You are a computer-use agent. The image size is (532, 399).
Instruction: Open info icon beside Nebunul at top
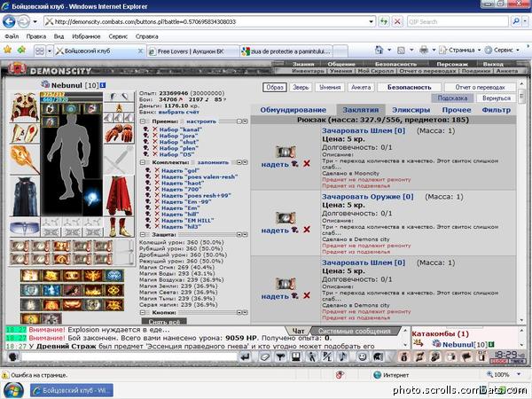pos(103,85)
